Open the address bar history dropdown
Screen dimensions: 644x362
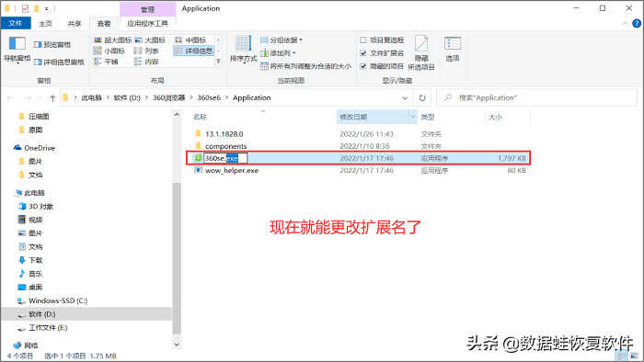(405, 98)
